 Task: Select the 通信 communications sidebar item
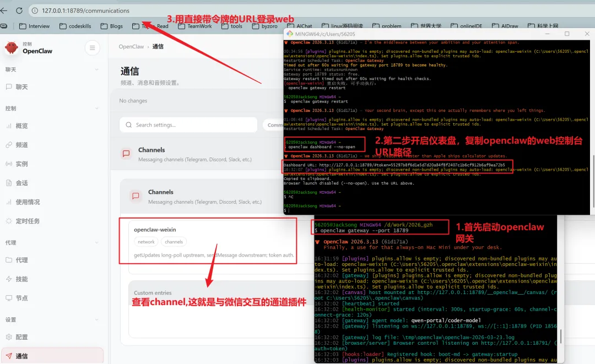click(52, 356)
